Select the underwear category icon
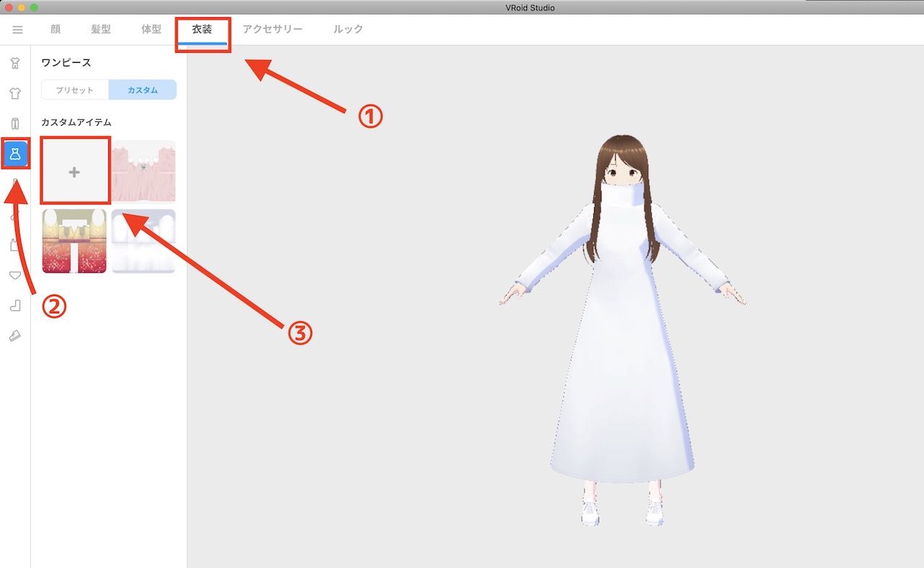Viewport: 924px width, 568px height. click(14, 276)
